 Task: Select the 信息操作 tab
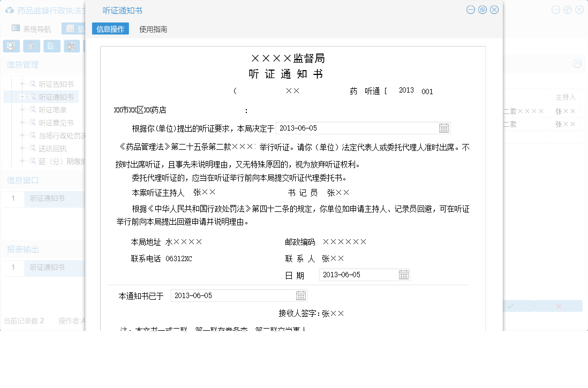109,28
